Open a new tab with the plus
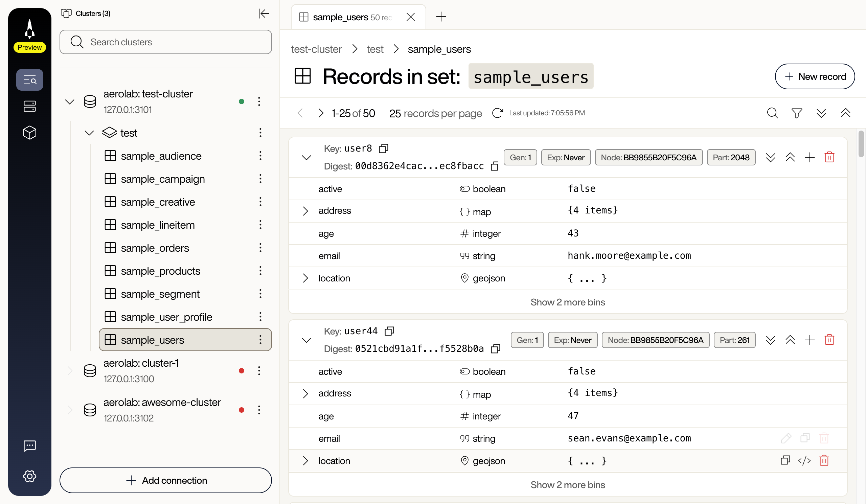The image size is (866, 504). click(441, 17)
